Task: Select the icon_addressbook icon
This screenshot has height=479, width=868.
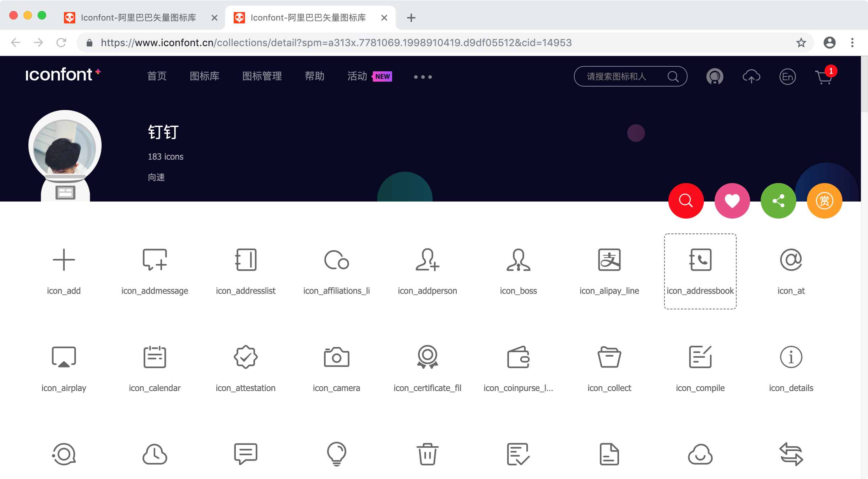Action: pos(700,260)
